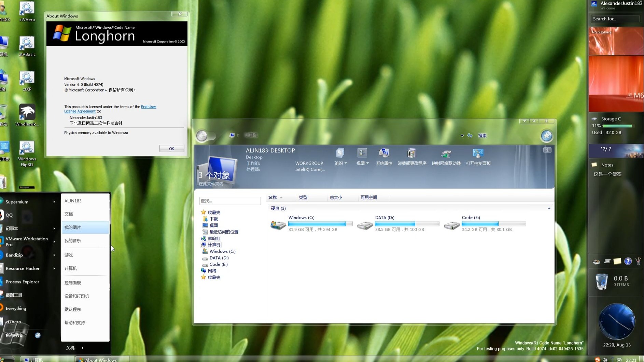
Task: Select 网络 in navigation tree
Action: point(209,271)
